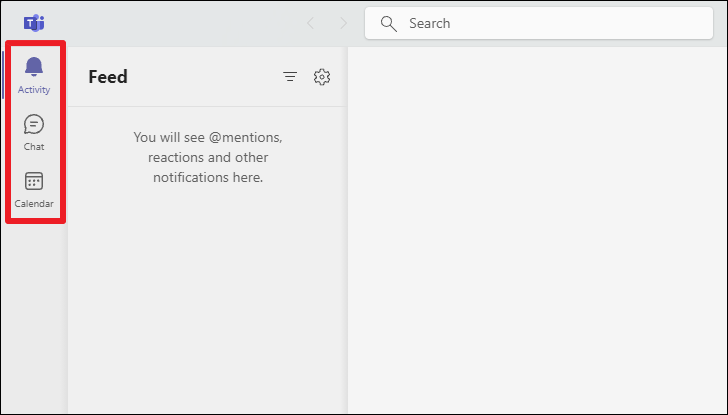This screenshot has width=728, height=415.
Task: Click the empty notifications message text
Action: [208, 157]
